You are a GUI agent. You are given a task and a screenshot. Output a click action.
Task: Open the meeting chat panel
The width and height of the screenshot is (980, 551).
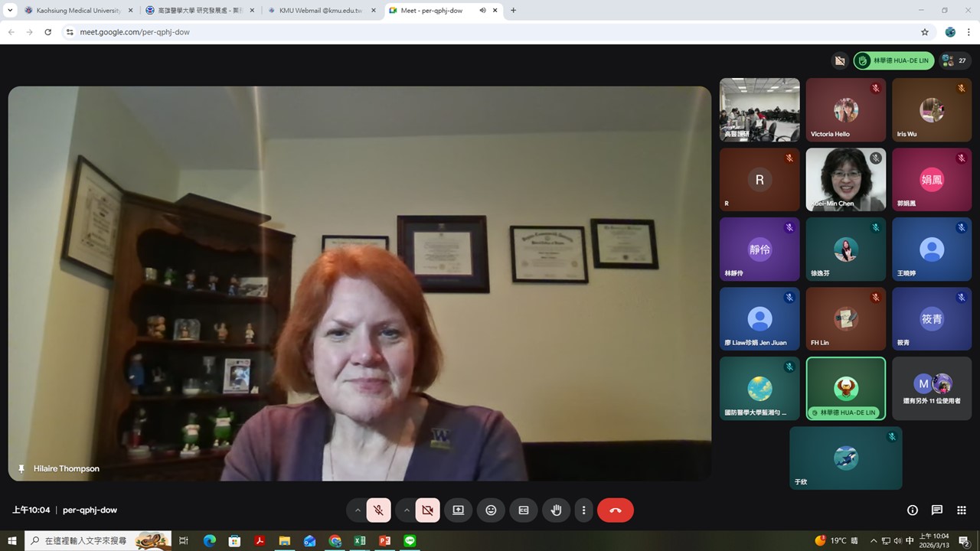point(936,510)
